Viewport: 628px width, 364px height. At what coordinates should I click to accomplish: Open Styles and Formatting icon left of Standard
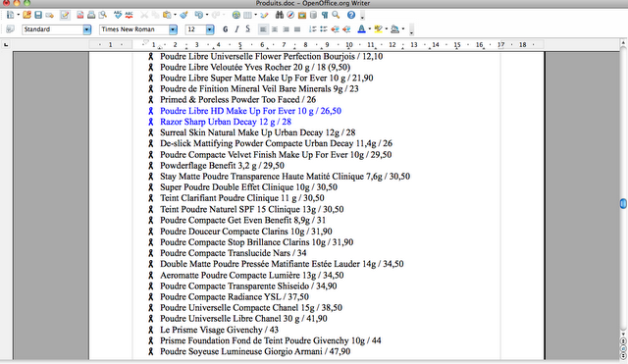coord(10,29)
